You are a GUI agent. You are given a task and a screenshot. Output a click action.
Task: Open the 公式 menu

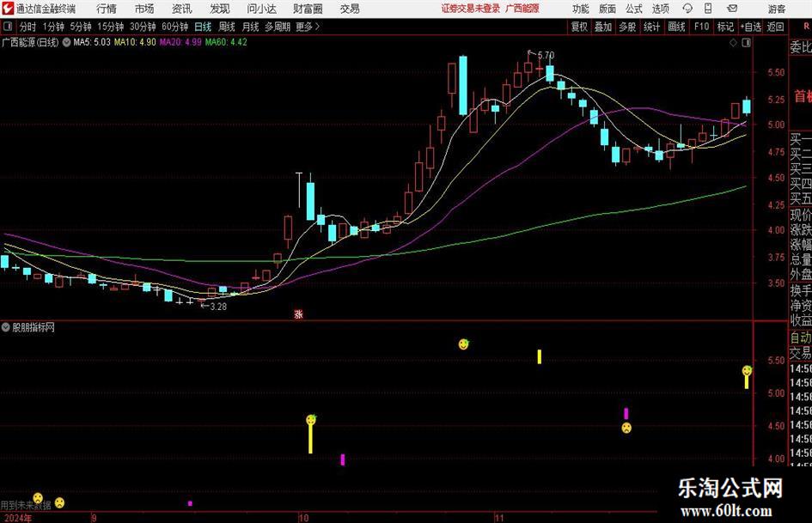(x=634, y=9)
